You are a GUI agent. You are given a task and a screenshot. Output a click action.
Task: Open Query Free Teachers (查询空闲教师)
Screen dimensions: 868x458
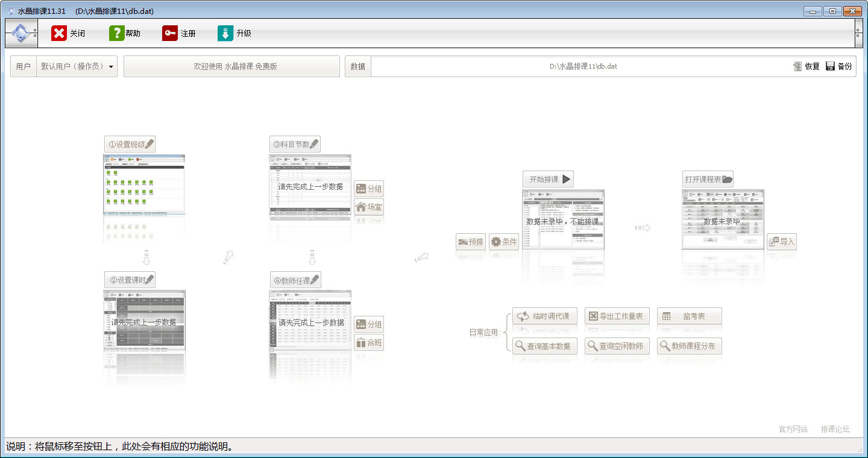(617, 346)
